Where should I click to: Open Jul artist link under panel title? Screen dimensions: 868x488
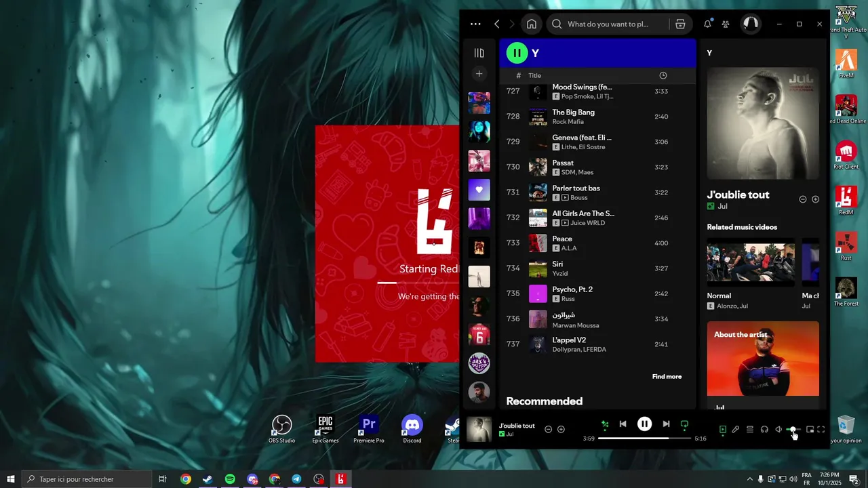click(x=722, y=206)
